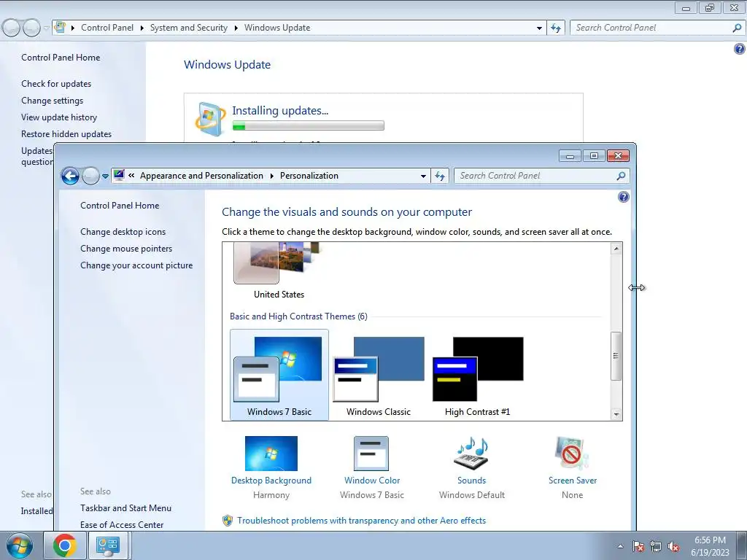This screenshot has height=560, width=747.
Task: Open the Sounds piano icon
Action: pyautogui.click(x=471, y=454)
